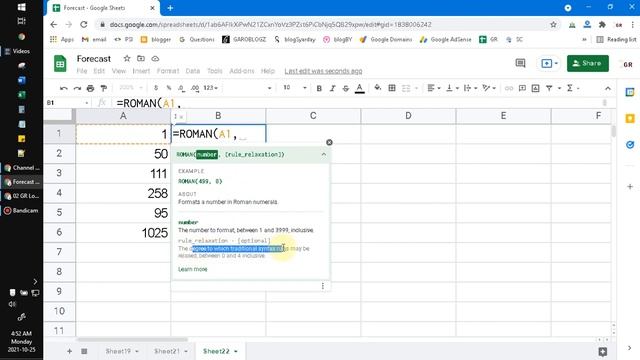The image size is (640, 360).
Task: Open the zoom level dropdown
Action: (131, 88)
